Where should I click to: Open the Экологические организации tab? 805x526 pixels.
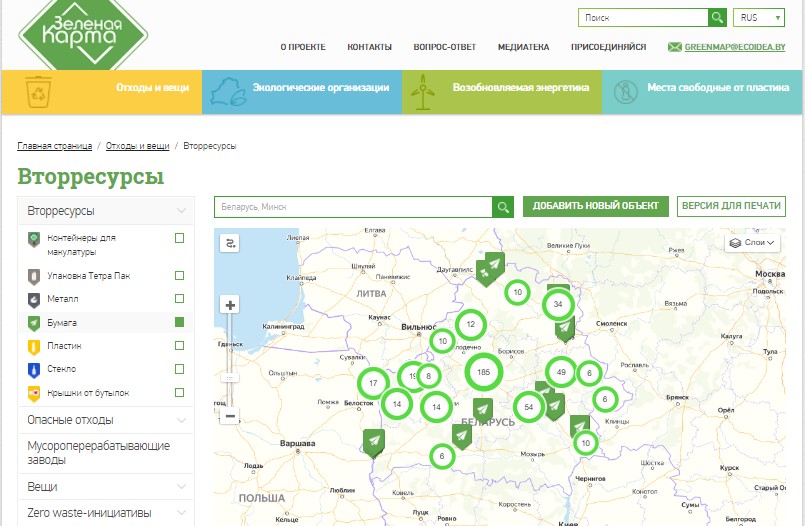coord(302,88)
